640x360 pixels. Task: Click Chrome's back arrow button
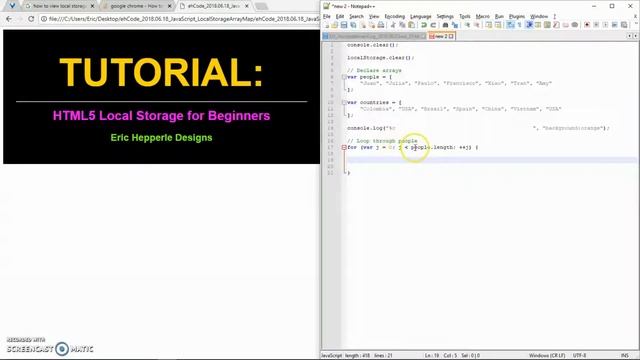9,19
